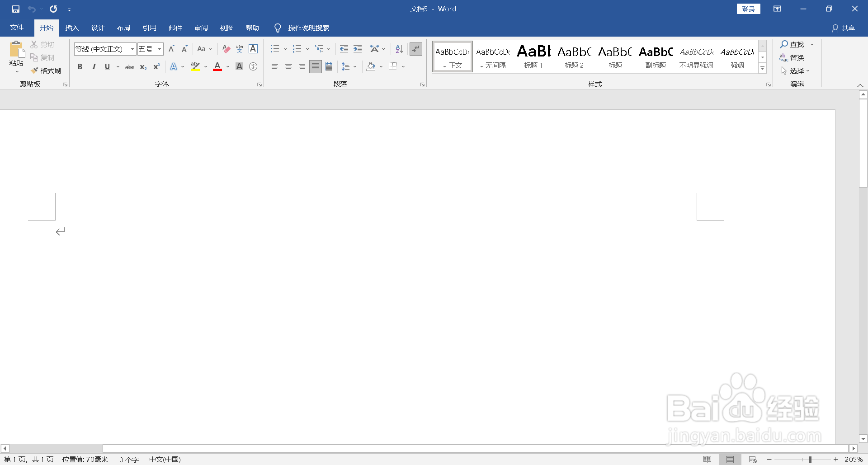The height and width of the screenshot is (465, 868).
Task: Toggle the Print Layout view button
Action: pos(730,460)
